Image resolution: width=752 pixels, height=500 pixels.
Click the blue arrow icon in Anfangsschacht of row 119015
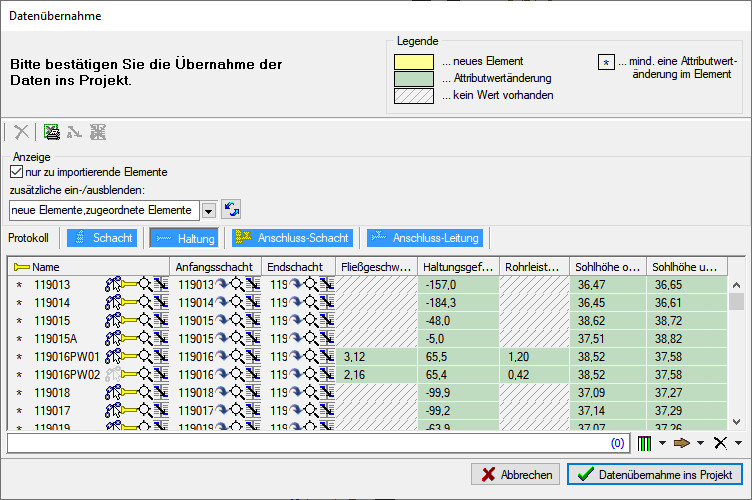(223, 320)
